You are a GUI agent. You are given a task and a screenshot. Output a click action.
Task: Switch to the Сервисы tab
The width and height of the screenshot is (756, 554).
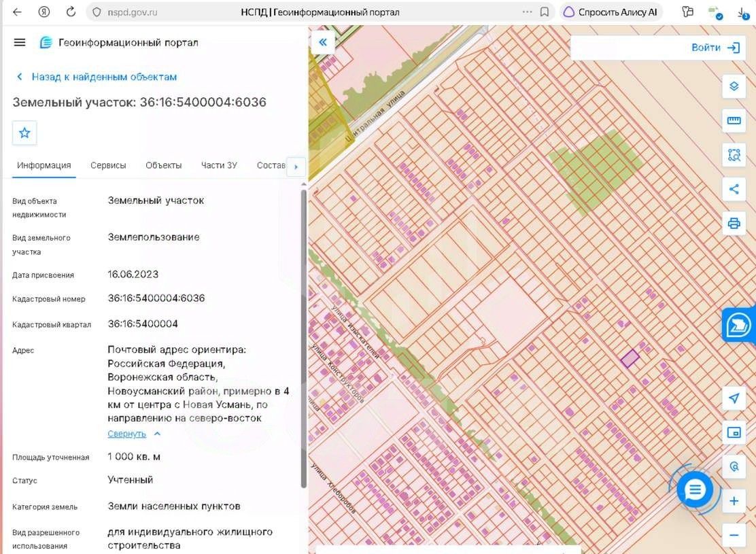pos(108,165)
